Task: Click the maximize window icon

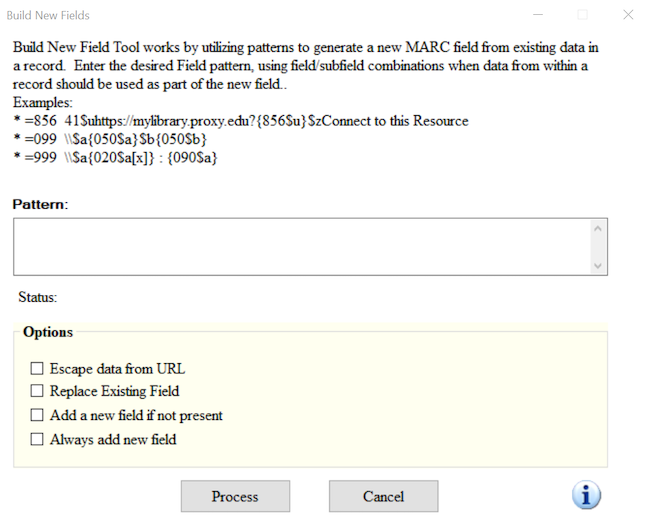Action: coord(583,15)
